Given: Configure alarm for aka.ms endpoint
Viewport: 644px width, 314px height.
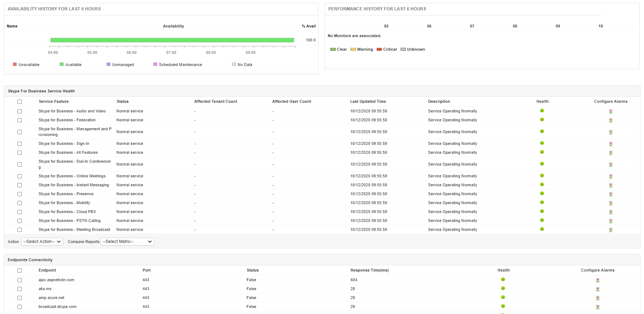Looking at the screenshot, I should [598, 289].
